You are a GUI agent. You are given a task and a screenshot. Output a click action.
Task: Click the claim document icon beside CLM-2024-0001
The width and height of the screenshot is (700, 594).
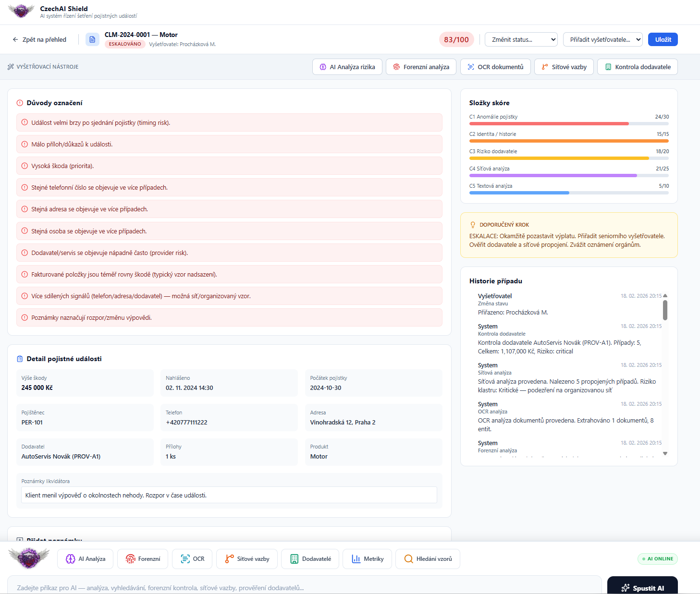click(92, 39)
